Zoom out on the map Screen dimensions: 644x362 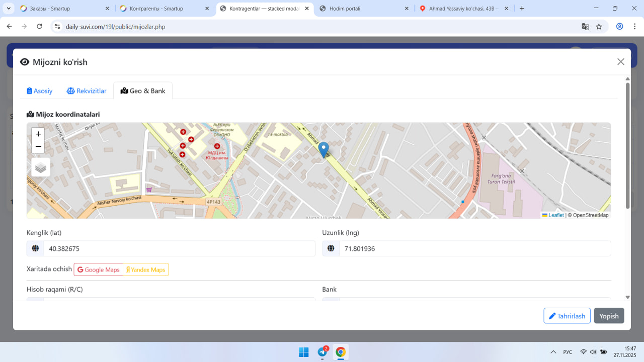coord(38,147)
